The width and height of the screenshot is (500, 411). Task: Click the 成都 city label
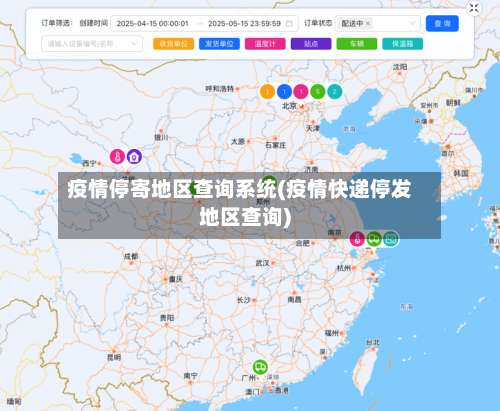(131, 256)
